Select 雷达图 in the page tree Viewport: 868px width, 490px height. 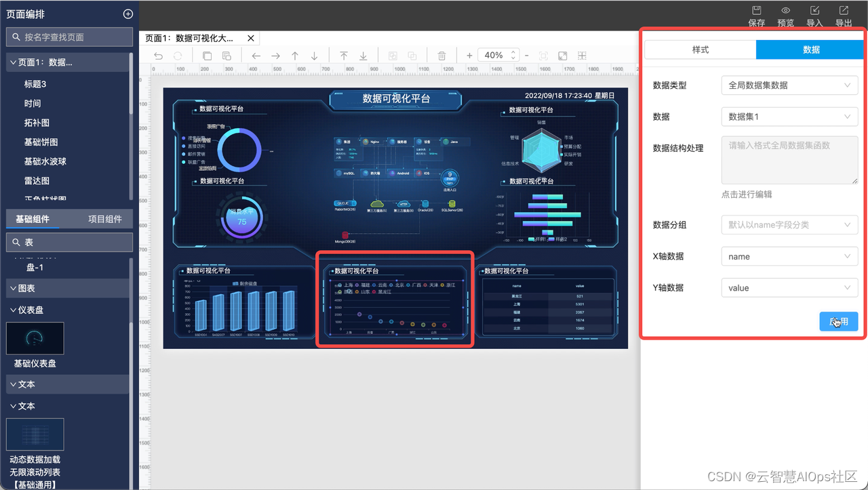coord(37,180)
